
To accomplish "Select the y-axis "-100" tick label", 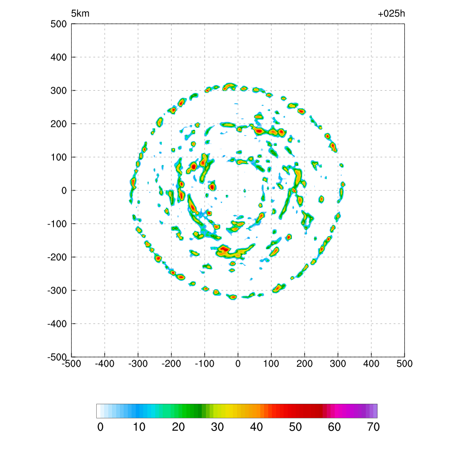I will tap(57, 224).
